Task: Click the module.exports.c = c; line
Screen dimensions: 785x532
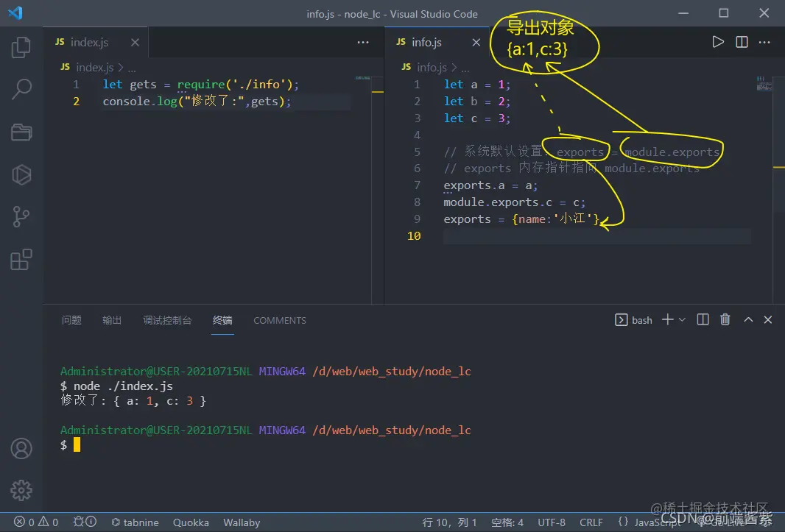Action: (x=514, y=202)
